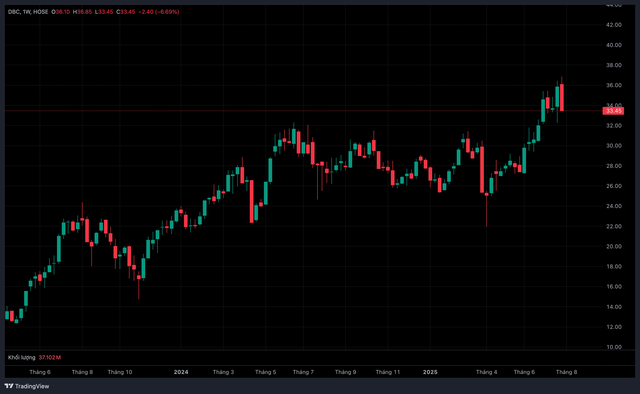This screenshot has width=640, height=394.
Task: Click the DBC, 1W, HOSE symbol title
Action: [x=28, y=12]
